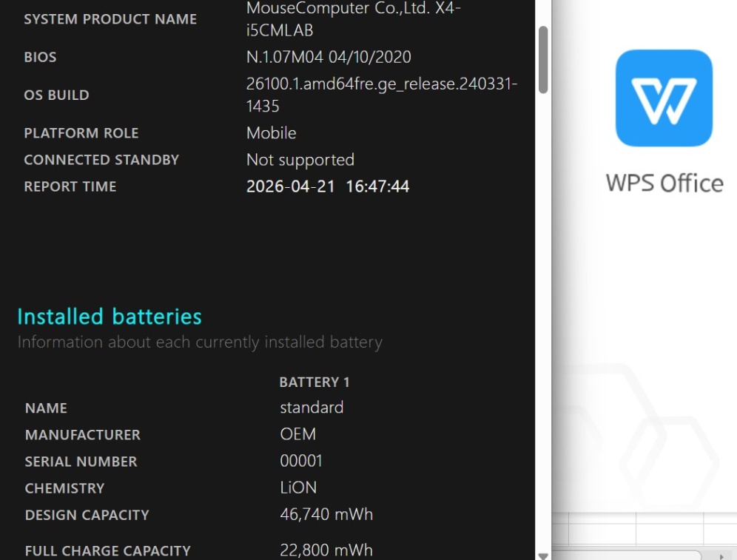The image size is (737, 560).
Task: Select the CONNECTED STANDBY label
Action: point(101,161)
